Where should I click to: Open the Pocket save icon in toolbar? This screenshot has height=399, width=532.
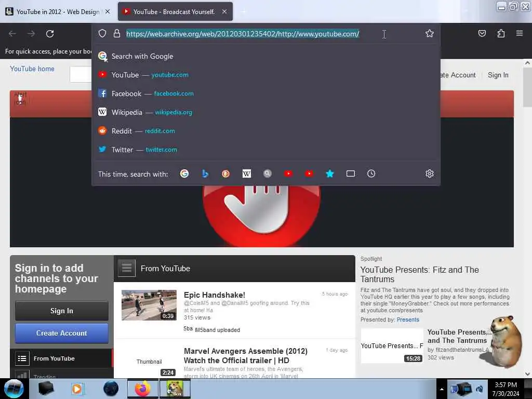[x=482, y=33]
